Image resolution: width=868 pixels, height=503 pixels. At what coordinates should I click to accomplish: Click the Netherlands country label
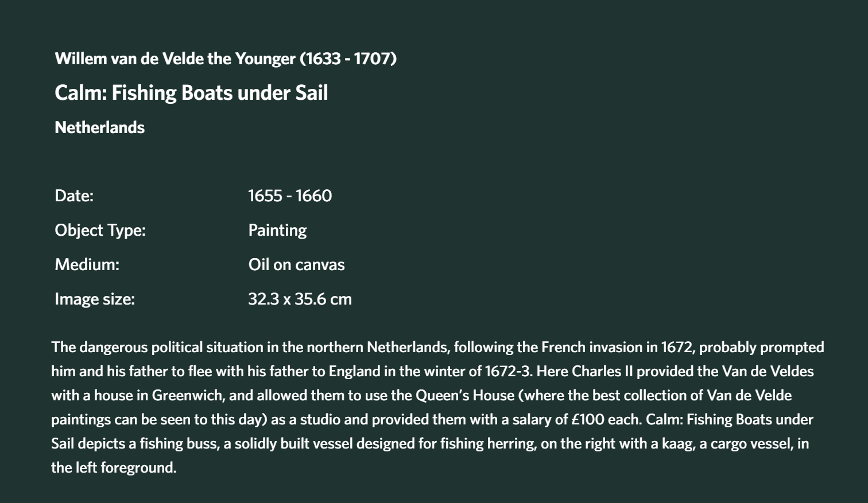point(99,127)
